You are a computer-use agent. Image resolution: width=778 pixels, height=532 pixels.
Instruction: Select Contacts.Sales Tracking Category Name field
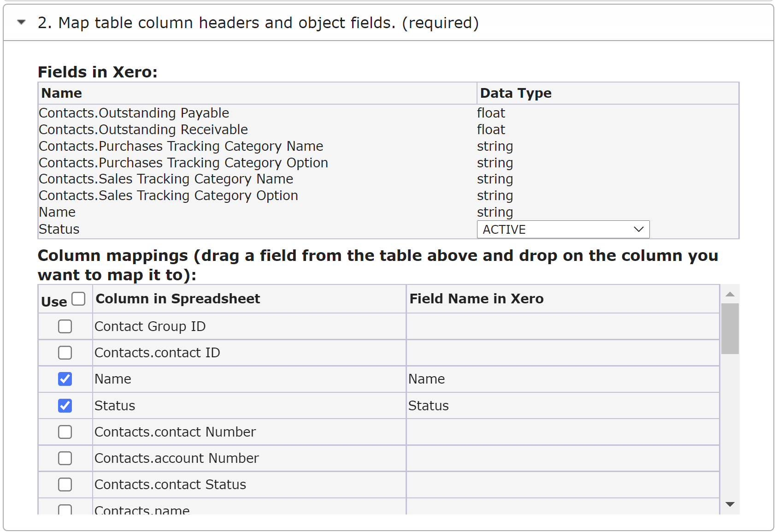click(x=166, y=179)
